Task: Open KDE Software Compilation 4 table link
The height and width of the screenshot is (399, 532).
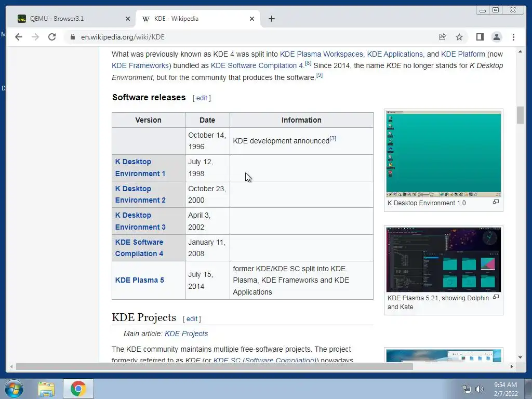Action: (139, 248)
